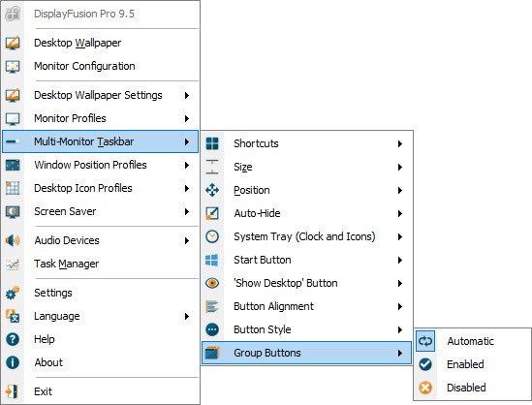The height and width of the screenshot is (405, 532).
Task: Click the System Tray clock icon
Action: tap(212, 236)
